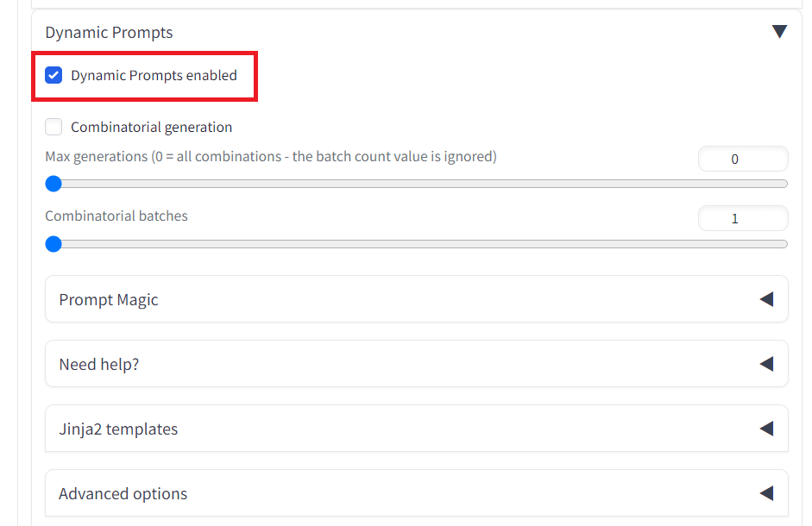Image resolution: width=812 pixels, height=526 pixels.
Task: Click the Max generations slider handle
Action: point(54,184)
